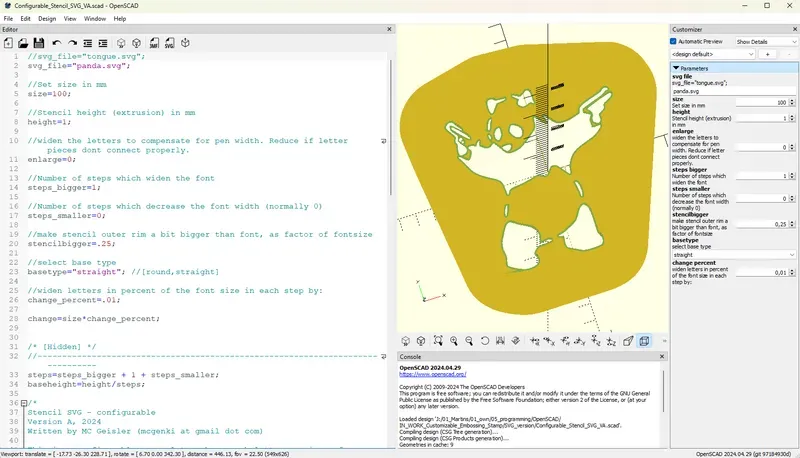This screenshot has height=458, width=800.
Task: Click the svg file panda.svg input field
Action: tap(733, 90)
